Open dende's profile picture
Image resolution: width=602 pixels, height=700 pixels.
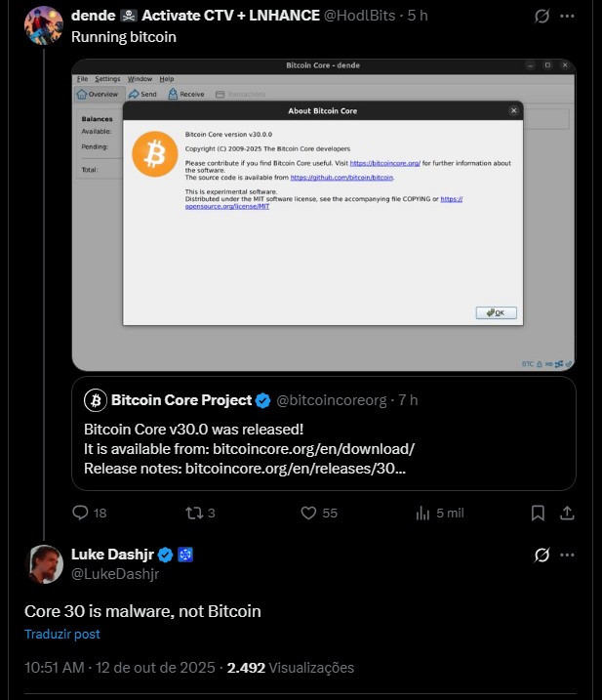44,25
